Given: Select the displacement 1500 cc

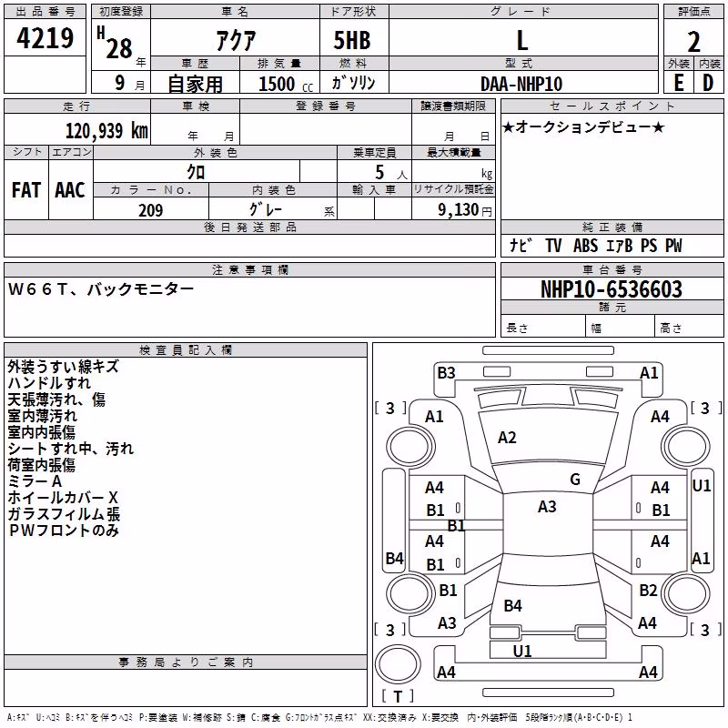Looking at the screenshot, I should pyautogui.click(x=286, y=84).
